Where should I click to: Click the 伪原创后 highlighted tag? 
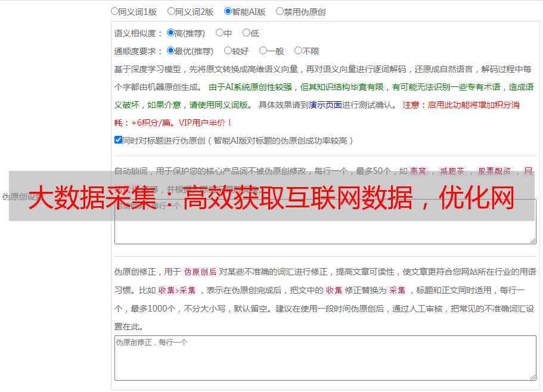point(200,272)
